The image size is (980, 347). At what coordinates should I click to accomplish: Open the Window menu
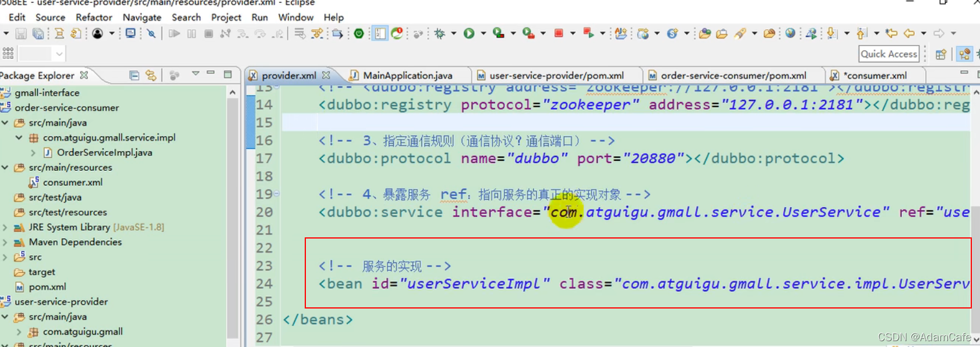295,17
